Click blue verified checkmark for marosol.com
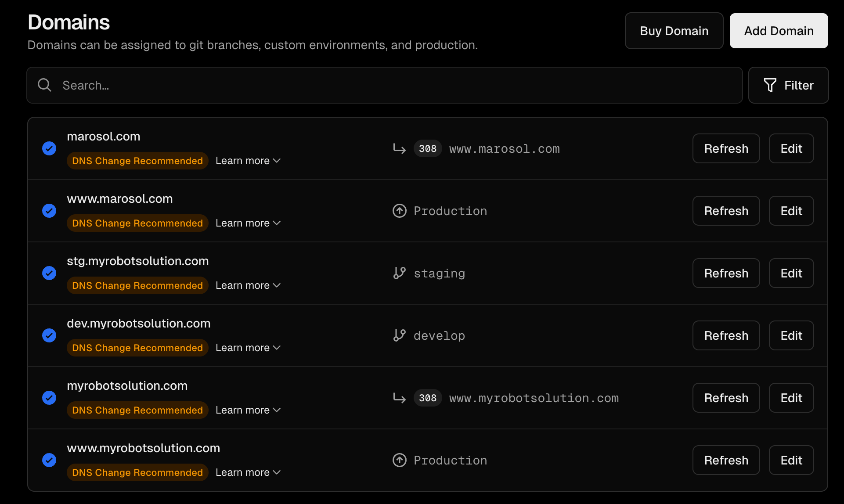 [49, 148]
